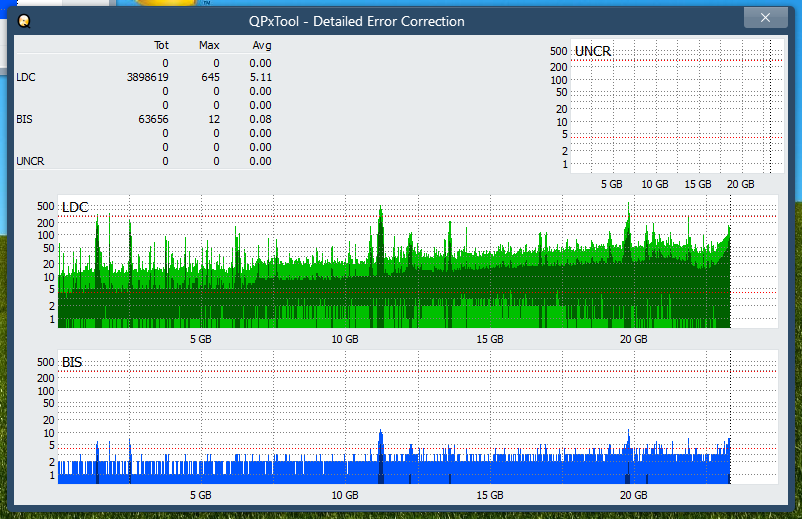Click the 5 GB axis label under UNCR graph

pos(612,184)
